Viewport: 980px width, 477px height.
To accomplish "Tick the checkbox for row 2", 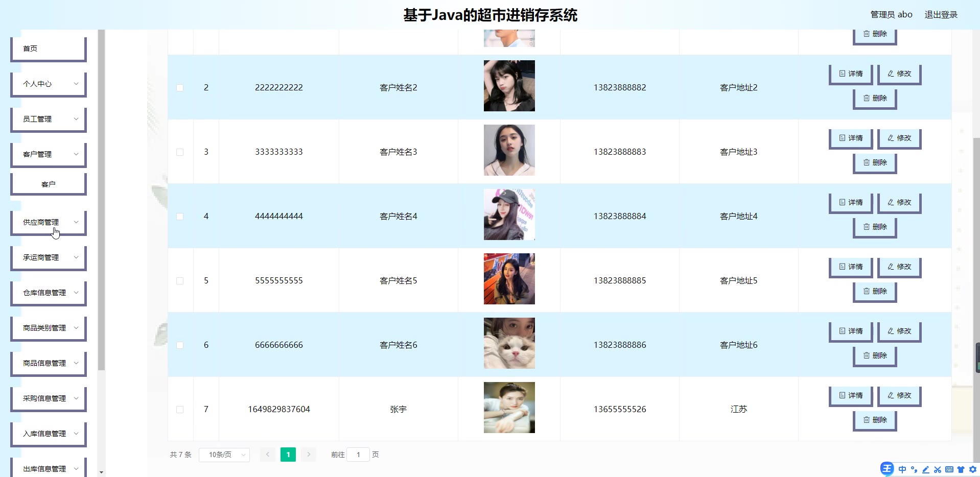I will coord(180,88).
